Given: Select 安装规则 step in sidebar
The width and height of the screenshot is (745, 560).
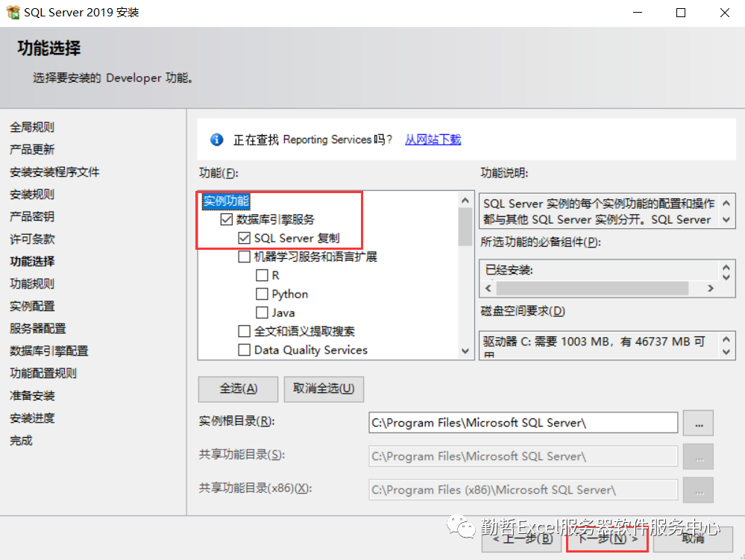Looking at the screenshot, I should 32,195.
